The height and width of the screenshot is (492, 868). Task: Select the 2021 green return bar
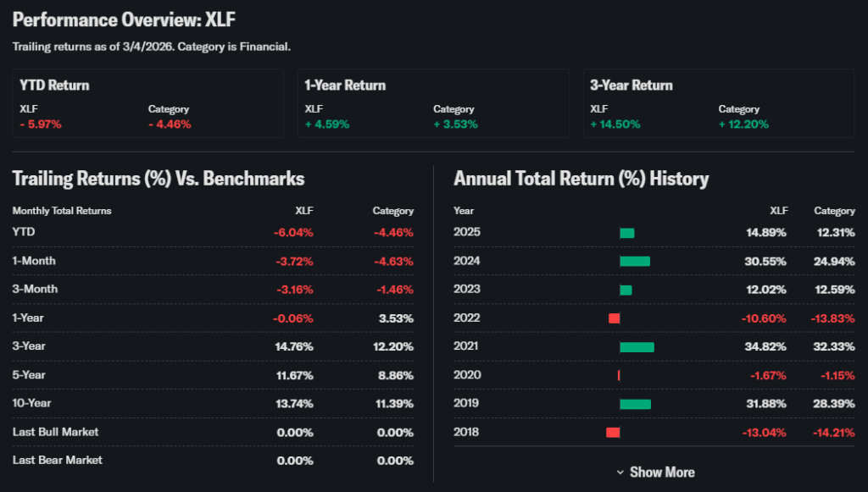637,346
